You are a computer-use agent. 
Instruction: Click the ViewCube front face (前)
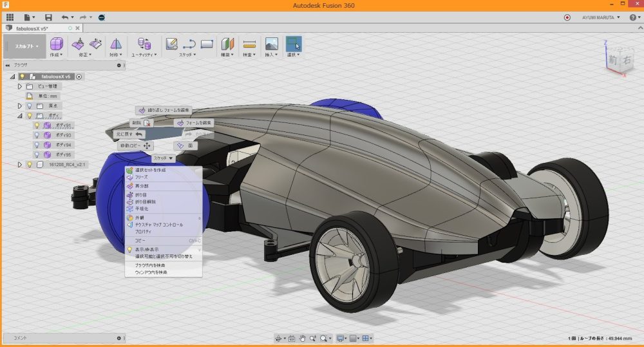tap(612, 60)
